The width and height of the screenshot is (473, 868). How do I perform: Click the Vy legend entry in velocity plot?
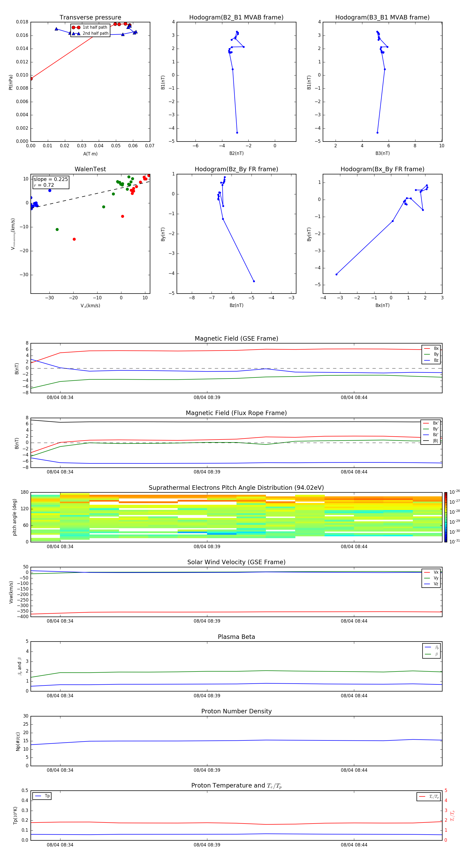tap(431, 578)
